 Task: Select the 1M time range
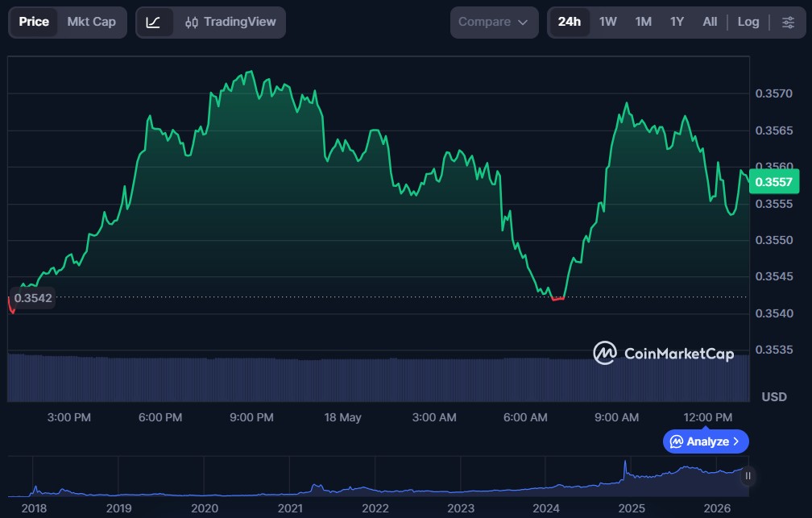(x=643, y=22)
